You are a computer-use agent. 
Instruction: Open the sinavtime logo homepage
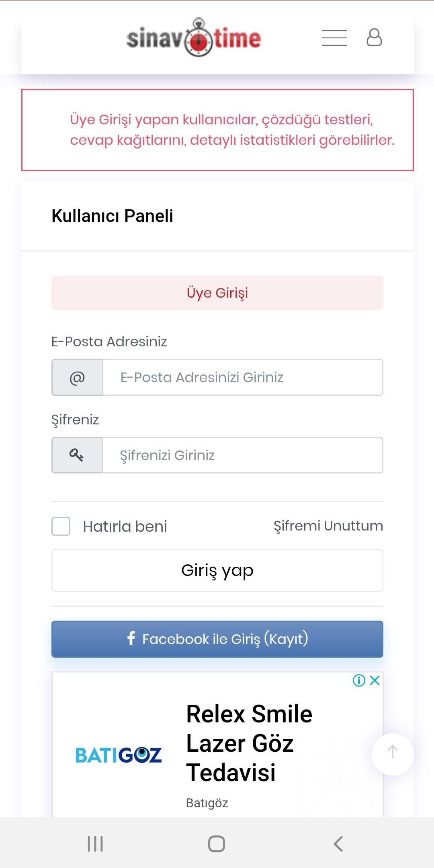coord(194,37)
